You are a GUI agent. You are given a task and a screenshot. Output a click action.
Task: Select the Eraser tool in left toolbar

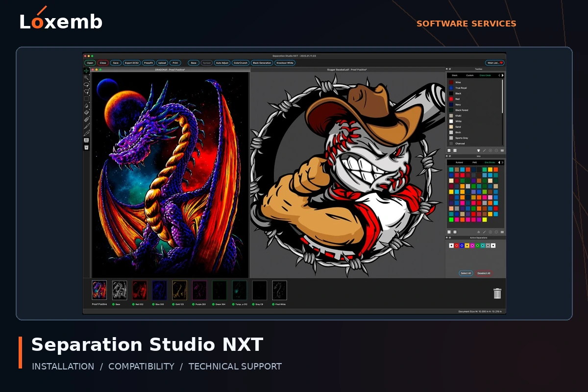[x=87, y=113]
